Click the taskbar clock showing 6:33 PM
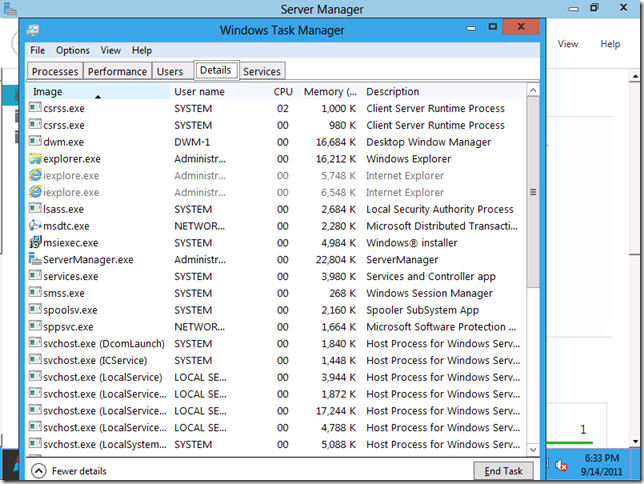This screenshot has height=484, width=644. (602, 465)
